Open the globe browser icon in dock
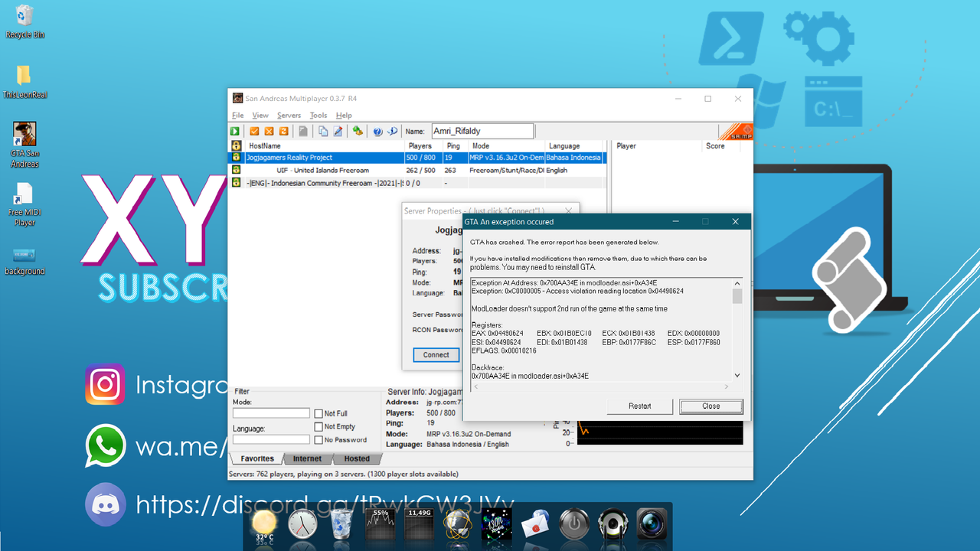 pos(459,526)
